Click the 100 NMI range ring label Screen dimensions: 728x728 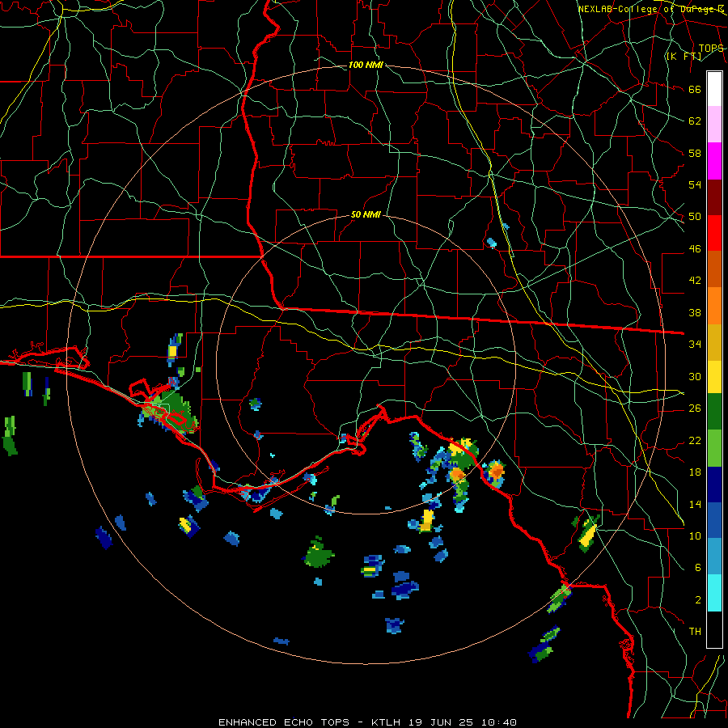[x=366, y=65]
